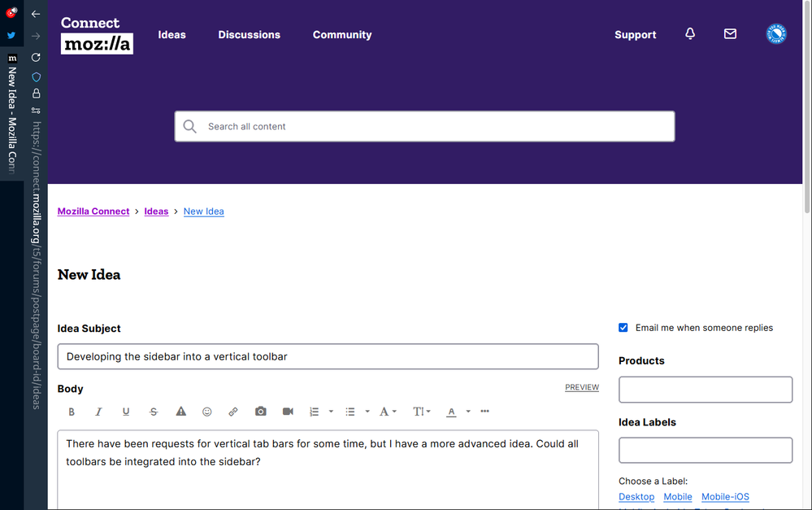Insert a hyperlink into the body
The height and width of the screenshot is (510, 812).
pos(233,412)
